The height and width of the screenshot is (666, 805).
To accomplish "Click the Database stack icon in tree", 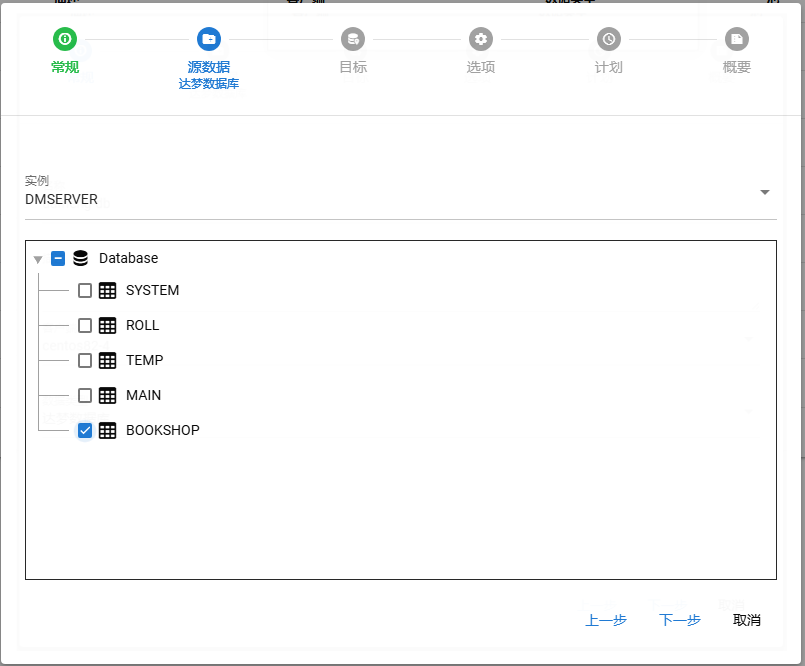I will pyautogui.click(x=81, y=258).
